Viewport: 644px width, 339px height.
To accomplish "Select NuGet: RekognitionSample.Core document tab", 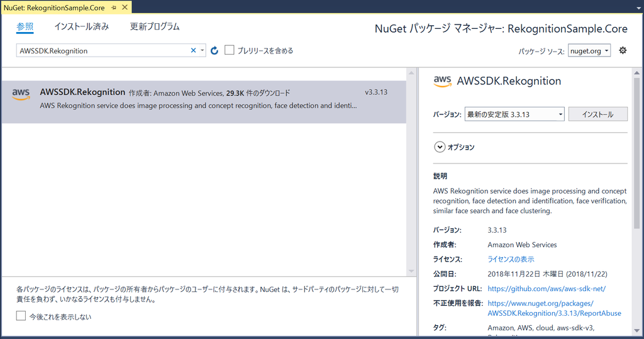I will [54, 8].
